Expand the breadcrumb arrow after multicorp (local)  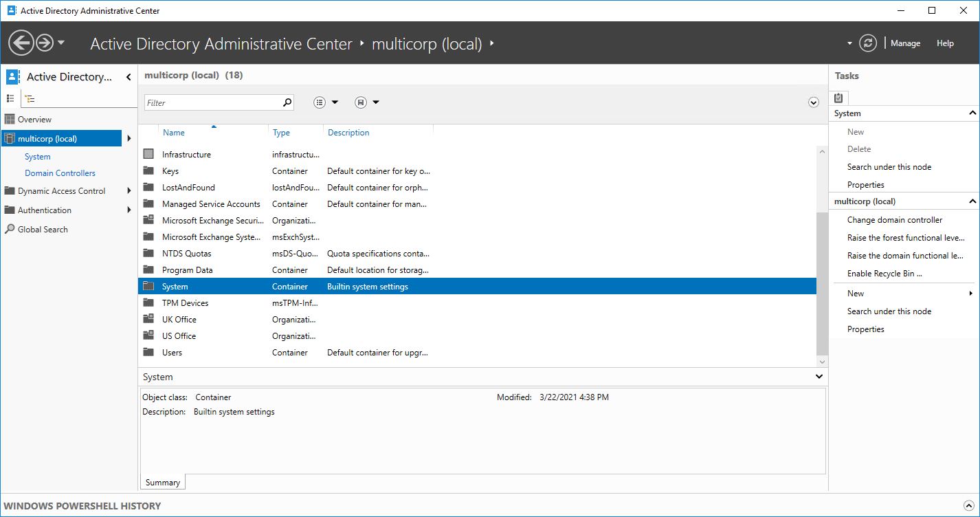[491, 44]
